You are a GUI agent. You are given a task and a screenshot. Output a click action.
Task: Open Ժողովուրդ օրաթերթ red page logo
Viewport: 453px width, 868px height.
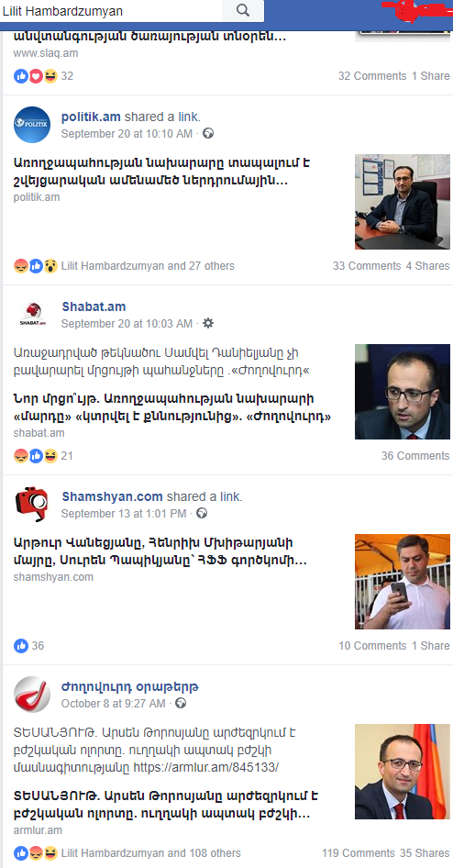pyautogui.click(x=32, y=695)
